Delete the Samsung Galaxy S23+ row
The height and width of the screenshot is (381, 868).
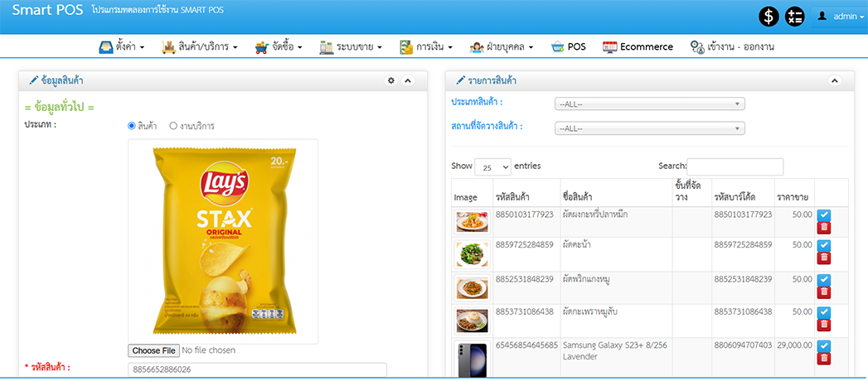(x=824, y=359)
